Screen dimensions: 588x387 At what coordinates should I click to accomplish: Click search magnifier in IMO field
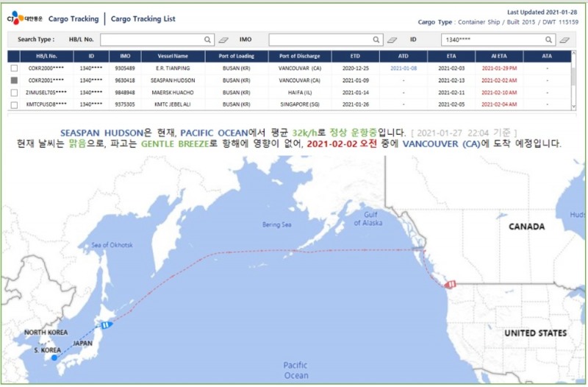(376, 39)
